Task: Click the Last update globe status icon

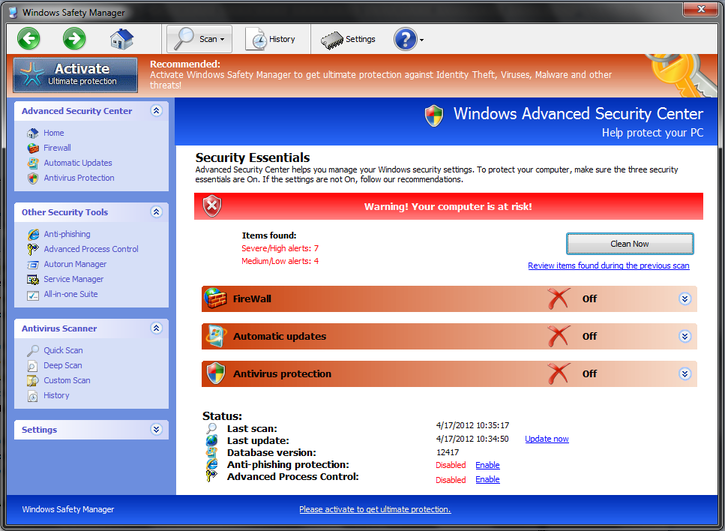Action: [x=212, y=440]
